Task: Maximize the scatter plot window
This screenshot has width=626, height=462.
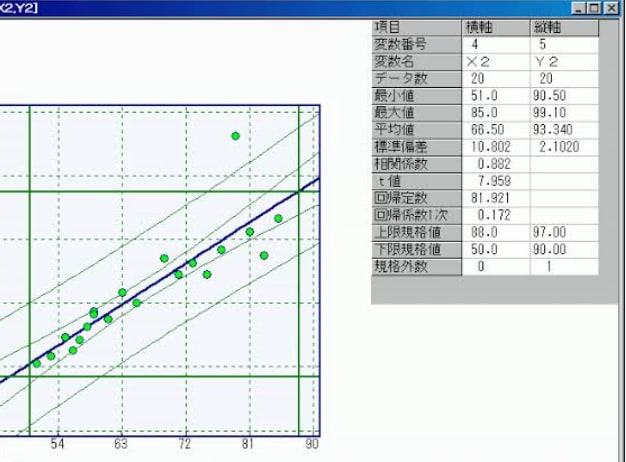Action: click(x=594, y=8)
